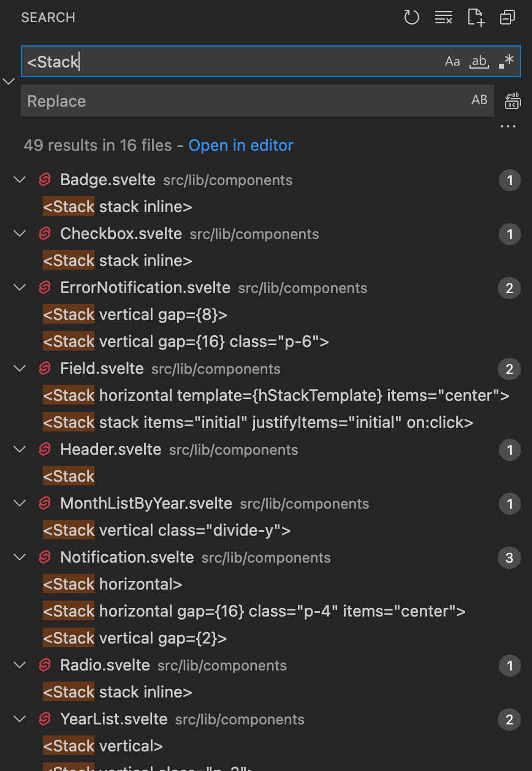Screen dimensions: 532x771
Task: Collapse all search result entries
Action: pyautogui.click(x=507, y=17)
